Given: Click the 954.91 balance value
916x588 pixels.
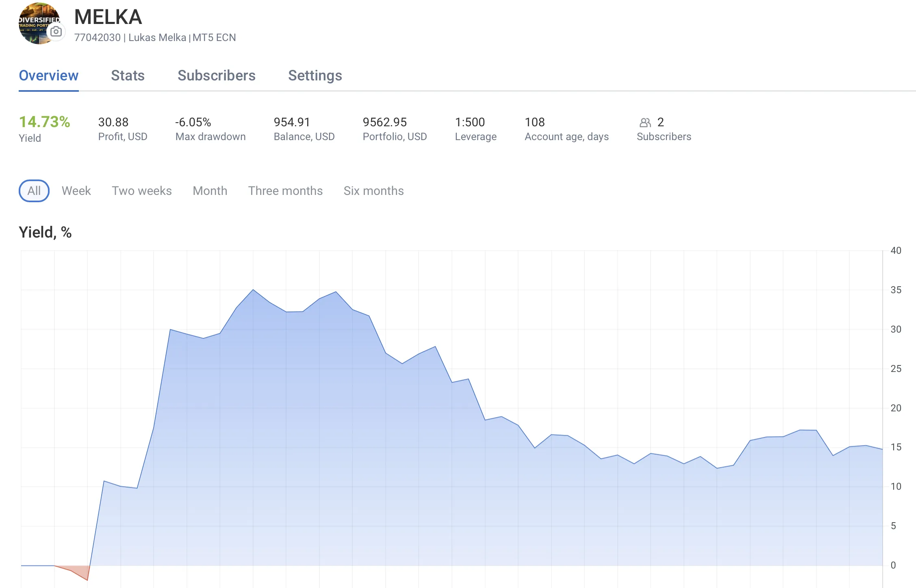Looking at the screenshot, I should [292, 122].
